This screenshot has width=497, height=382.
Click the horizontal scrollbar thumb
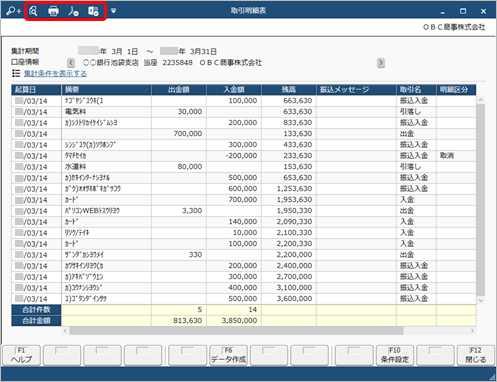pos(236,331)
